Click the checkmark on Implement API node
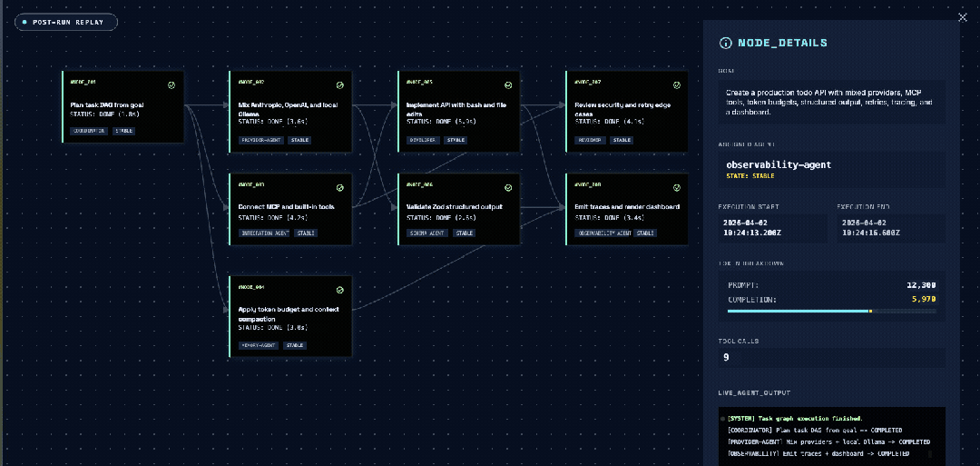This screenshot has height=466, width=980. pos(508,85)
